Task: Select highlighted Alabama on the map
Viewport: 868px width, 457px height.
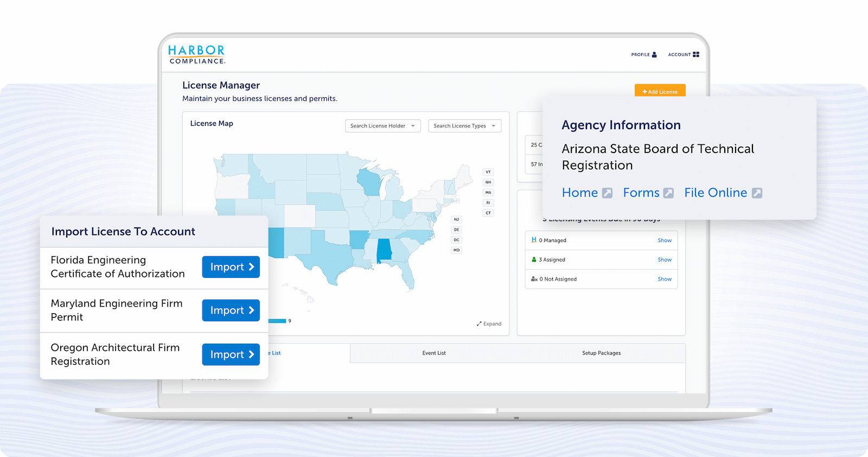Action: (x=384, y=250)
